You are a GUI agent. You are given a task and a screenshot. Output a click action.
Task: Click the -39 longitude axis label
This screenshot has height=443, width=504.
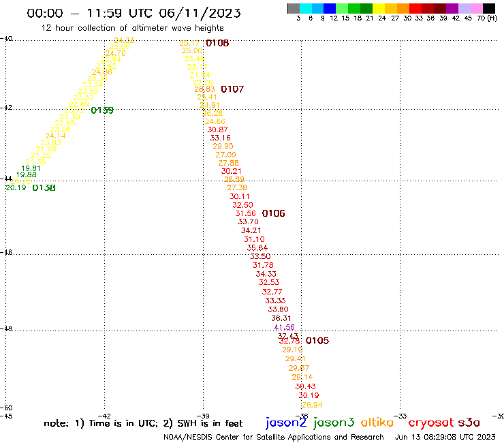(x=203, y=416)
